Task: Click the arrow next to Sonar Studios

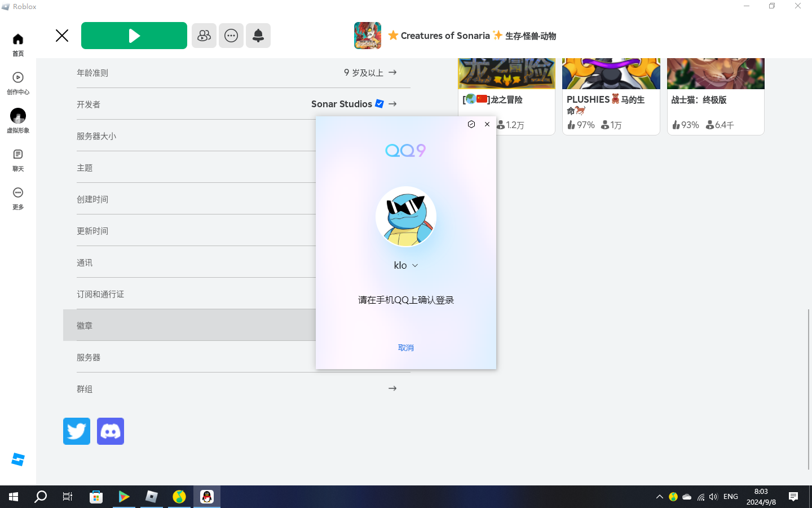Action: (392, 104)
